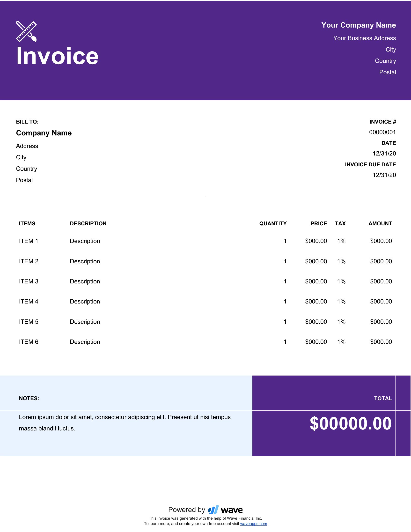
Task: Click the date under INVOICE DUE DATE
Action: [x=384, y=175]
